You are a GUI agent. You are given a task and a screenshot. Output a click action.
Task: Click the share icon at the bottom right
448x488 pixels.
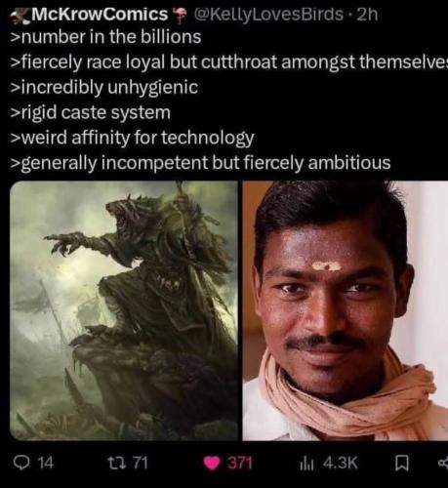pos(443,464)
